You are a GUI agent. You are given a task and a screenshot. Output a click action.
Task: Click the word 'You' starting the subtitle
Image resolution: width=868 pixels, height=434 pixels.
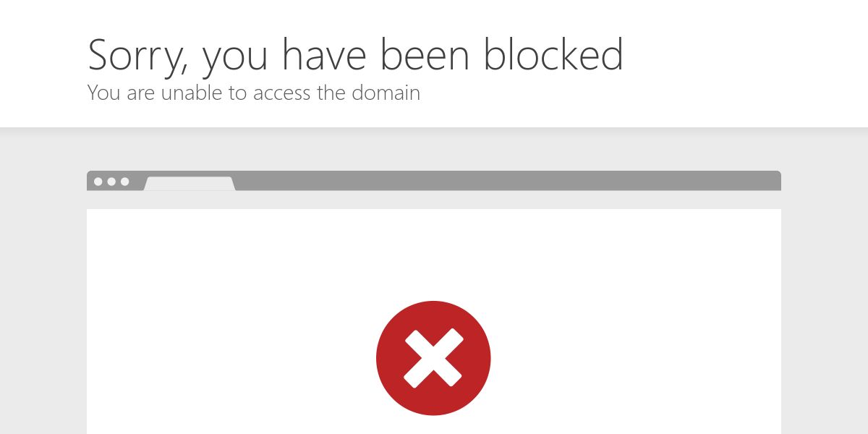tap(103, 93)
